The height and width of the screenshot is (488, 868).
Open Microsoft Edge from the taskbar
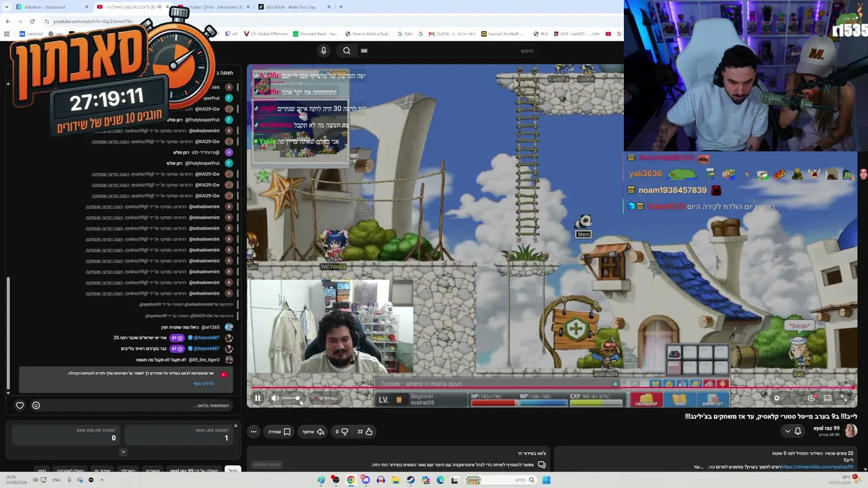pos(440,480)
